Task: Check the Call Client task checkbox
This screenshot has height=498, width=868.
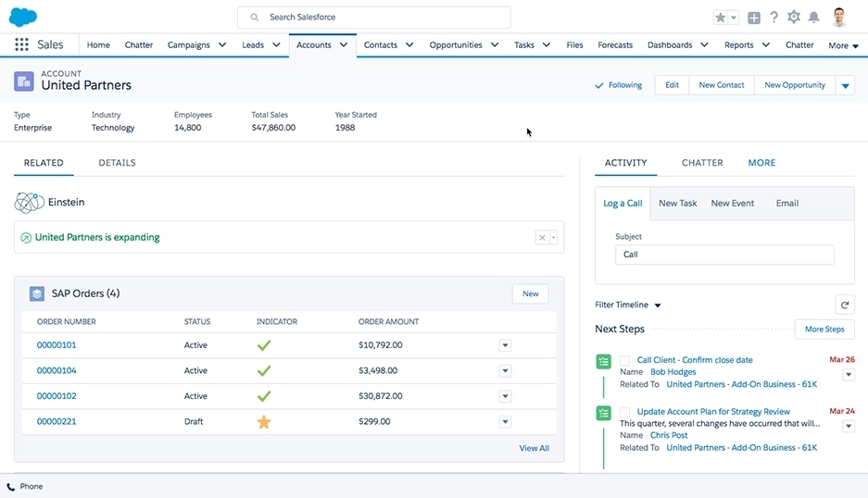Action: 625,360
